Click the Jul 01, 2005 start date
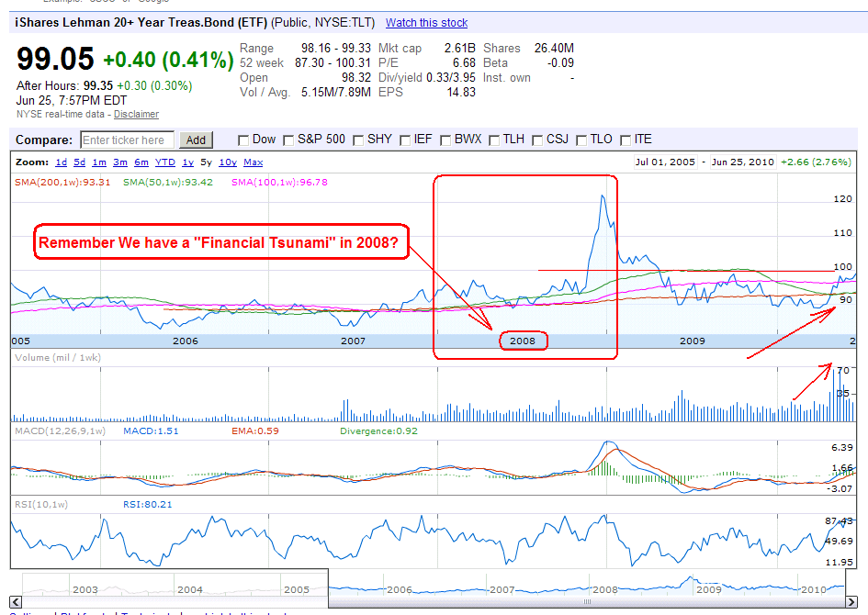Screen dimensions: 868x615 pyautogui.click(x=665, y=162)
